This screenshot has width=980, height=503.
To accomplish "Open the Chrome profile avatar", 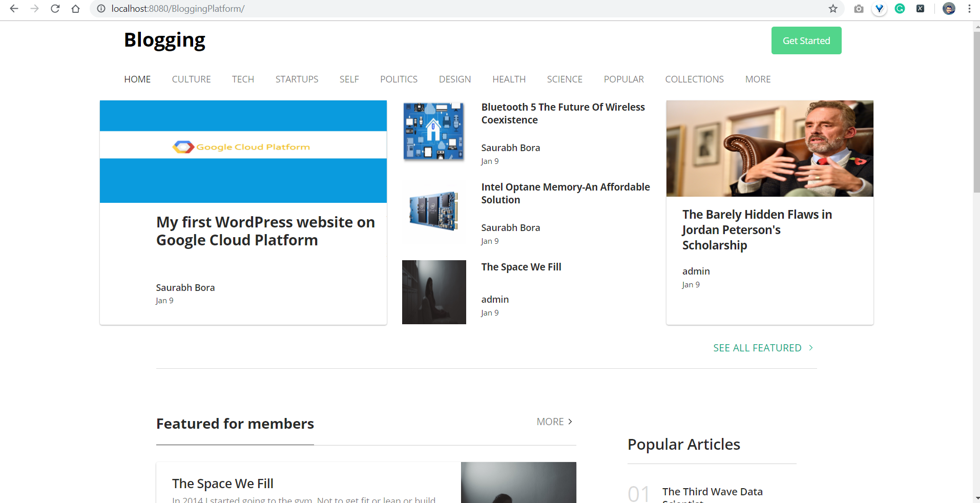I will (x=949, y=9).
